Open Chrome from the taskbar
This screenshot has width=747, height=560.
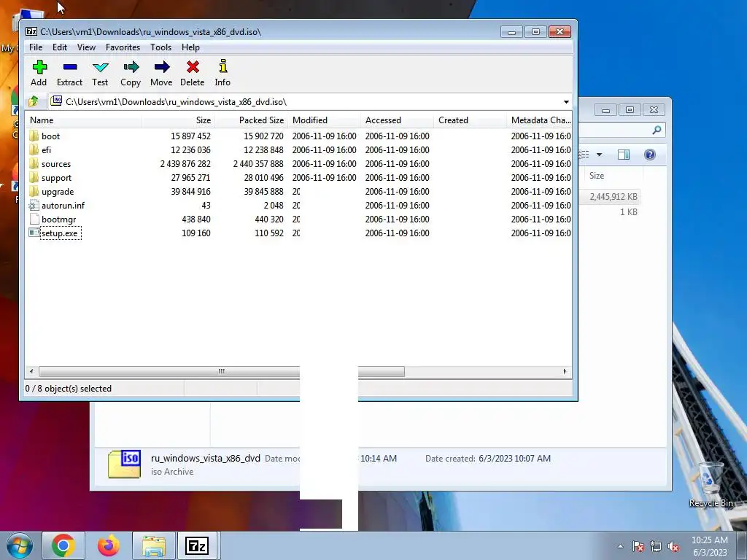click(63, 545)
